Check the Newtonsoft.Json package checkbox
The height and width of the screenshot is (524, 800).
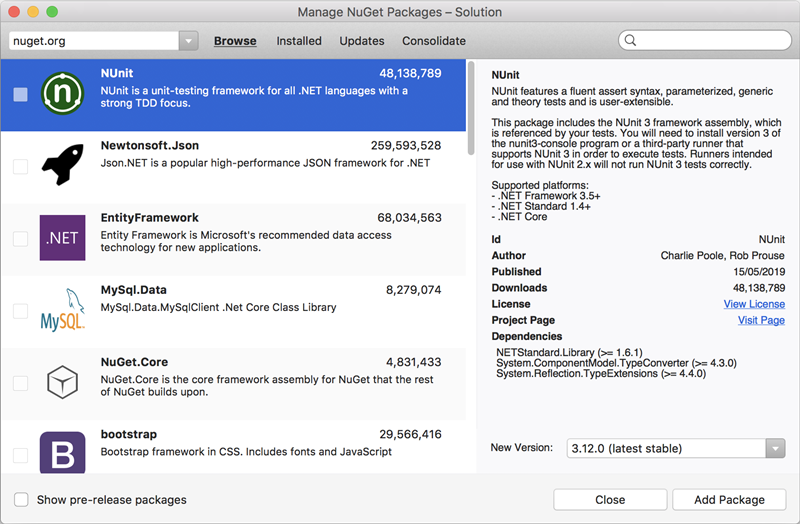point(20,167)
